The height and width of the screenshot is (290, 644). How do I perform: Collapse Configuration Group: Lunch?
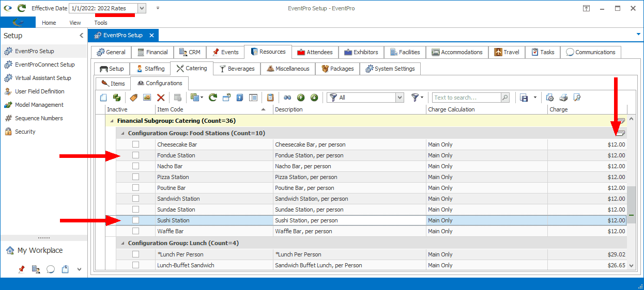122,243
